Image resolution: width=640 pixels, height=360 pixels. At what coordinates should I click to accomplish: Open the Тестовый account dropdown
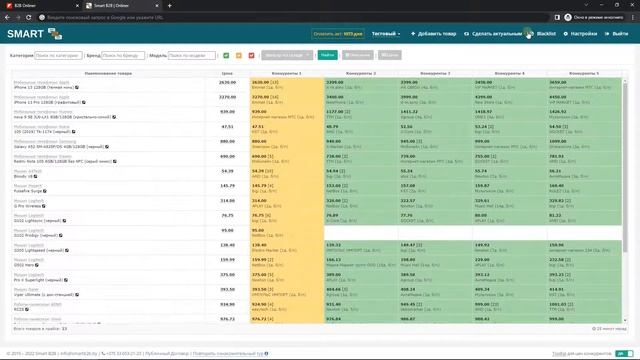pos(386,34)
